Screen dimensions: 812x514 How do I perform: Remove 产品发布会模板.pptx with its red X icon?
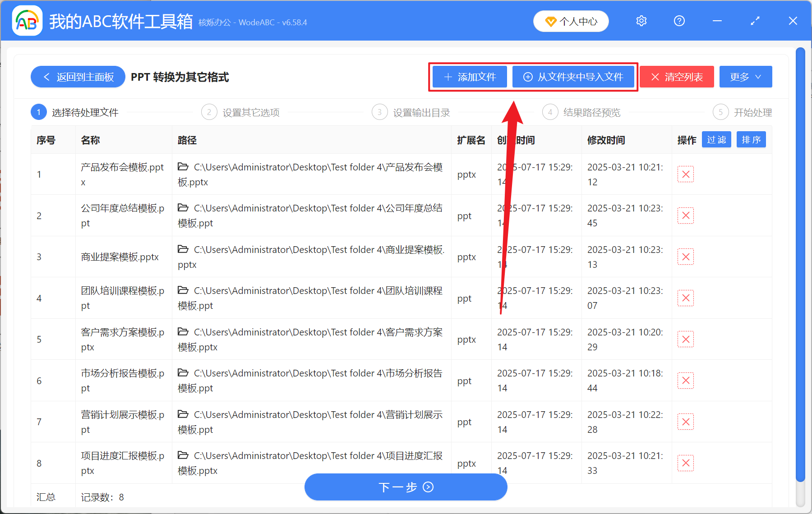[685, 174]
